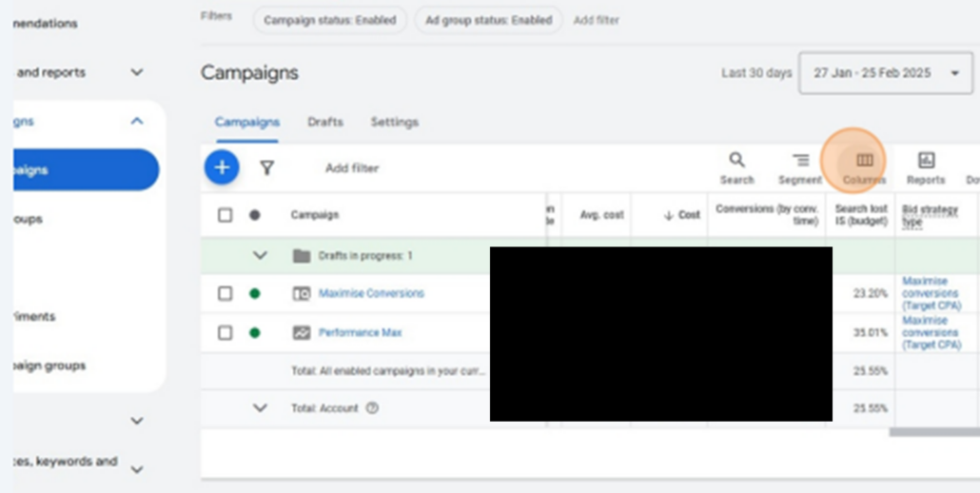Check the select-all campaigns checkbox
This screenshot has width=980, height=493.
point(225,215)
